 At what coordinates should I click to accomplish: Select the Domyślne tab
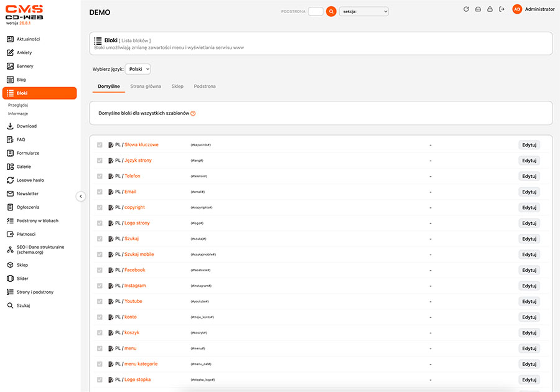pos(109,86)
